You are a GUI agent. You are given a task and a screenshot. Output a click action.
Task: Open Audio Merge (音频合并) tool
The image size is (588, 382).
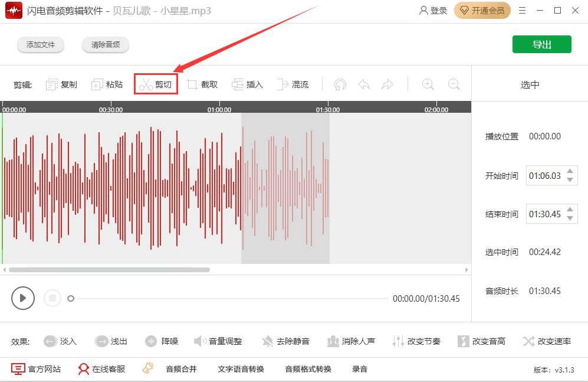click(181, 369)
